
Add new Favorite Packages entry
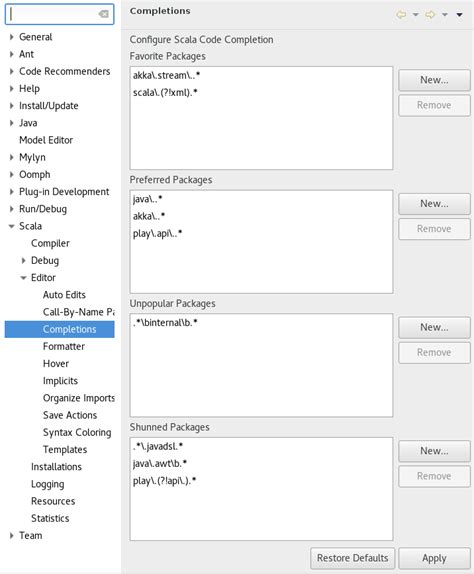point(434,80)
